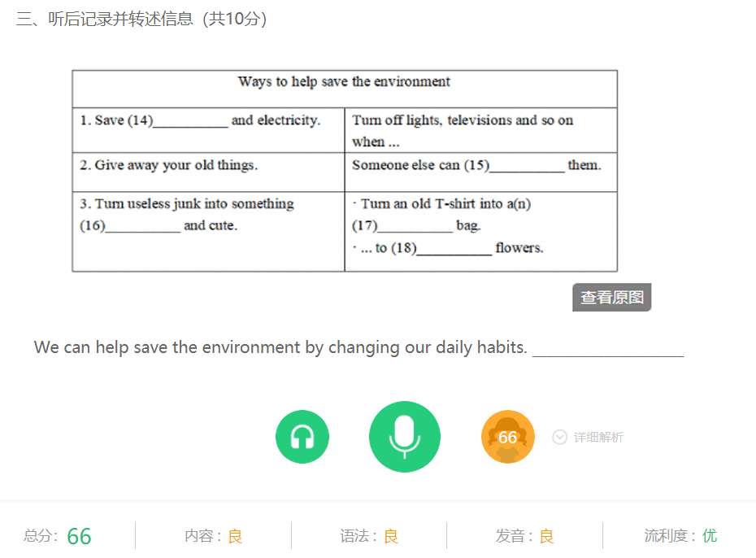Open the orange 66 score avatar
Screen dimensions: 756x558
point(508,437)
